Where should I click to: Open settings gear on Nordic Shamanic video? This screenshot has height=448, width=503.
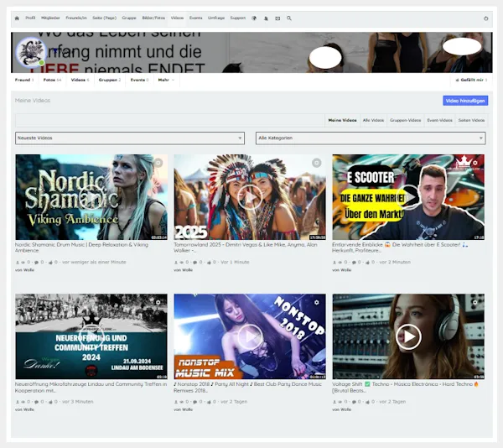(158, 163)
